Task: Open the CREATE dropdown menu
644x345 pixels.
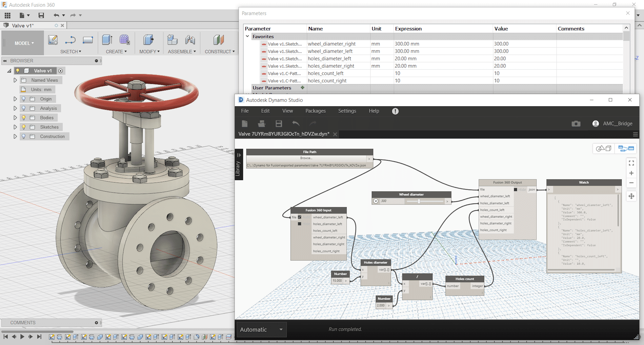Action: 116,51
